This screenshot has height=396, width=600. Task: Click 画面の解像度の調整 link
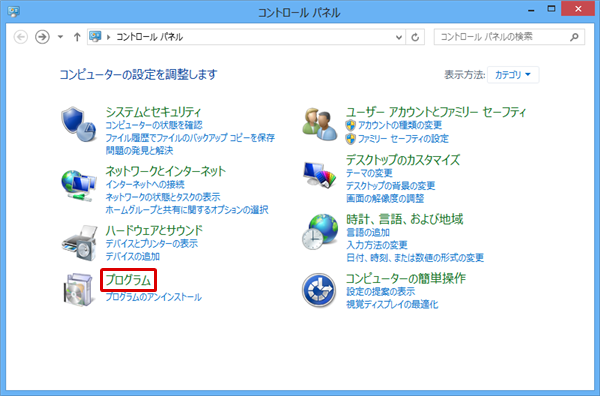[385, 199]
